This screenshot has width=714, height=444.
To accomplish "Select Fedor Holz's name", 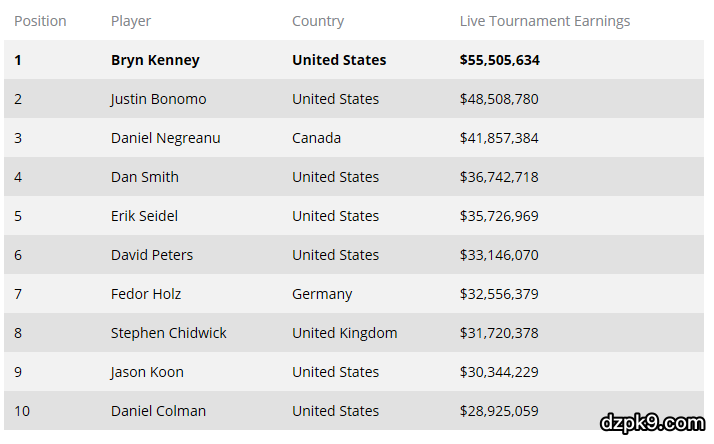I will tap(146, 294).
